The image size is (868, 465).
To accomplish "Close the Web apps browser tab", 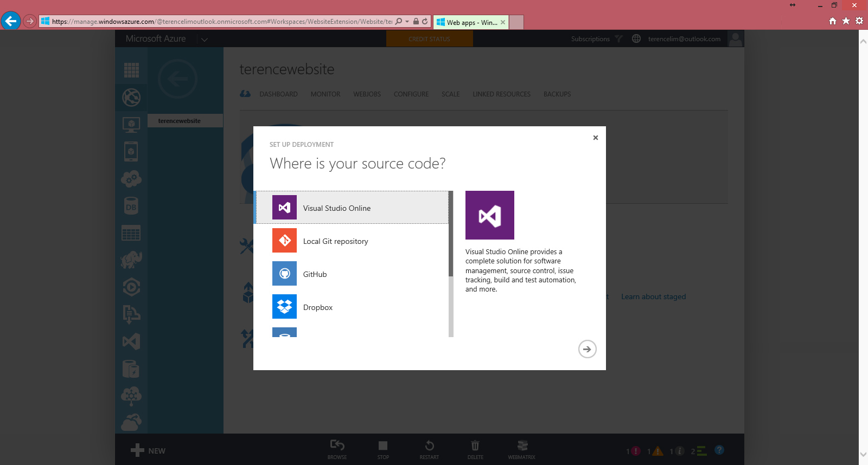I will (x=503, y=22).
